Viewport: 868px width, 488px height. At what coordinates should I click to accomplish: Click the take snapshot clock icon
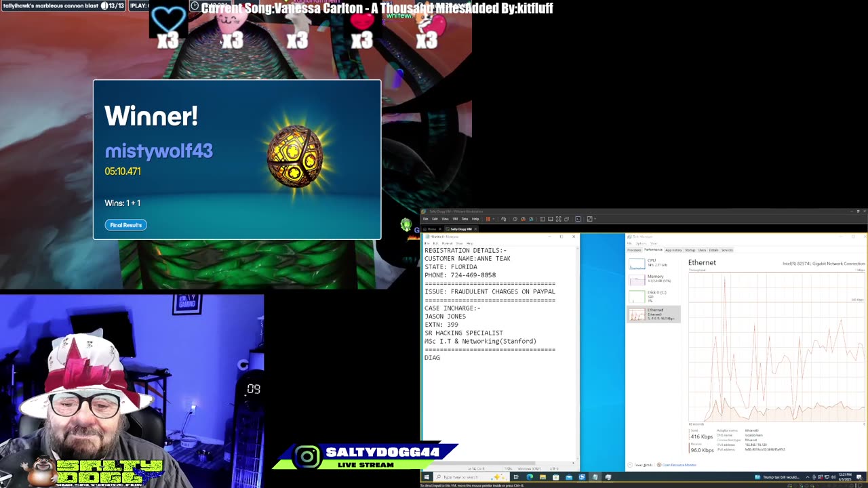515,219
